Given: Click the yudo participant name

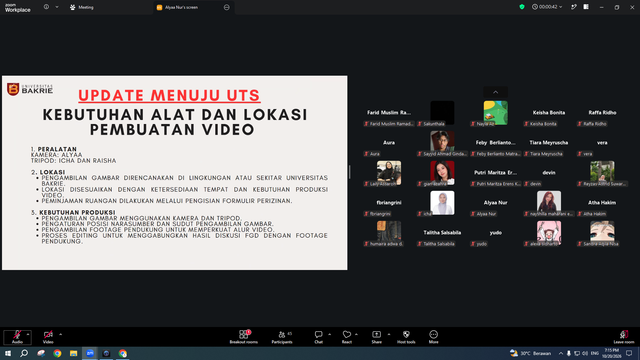Looking at the screenshot, I should pyautogui.click(x=496, y=232).
